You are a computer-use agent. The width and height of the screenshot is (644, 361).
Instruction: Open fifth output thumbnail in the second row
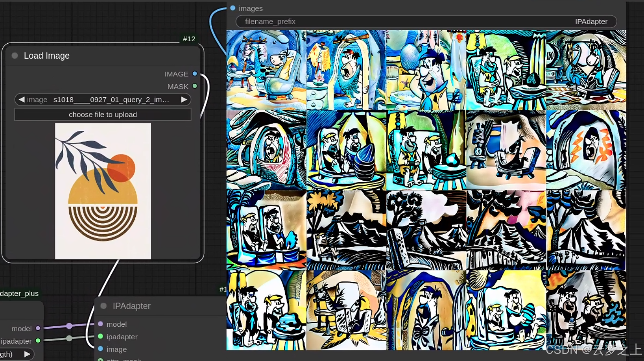(586, 150)
